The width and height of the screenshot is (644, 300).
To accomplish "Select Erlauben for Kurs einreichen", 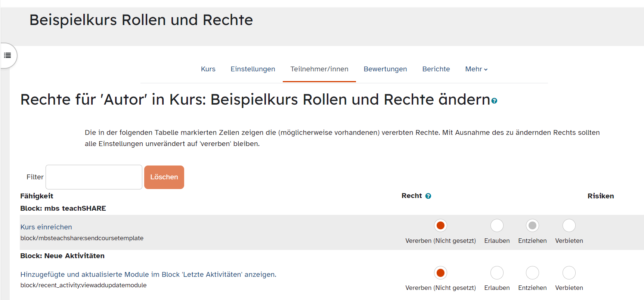I will 497,226.
